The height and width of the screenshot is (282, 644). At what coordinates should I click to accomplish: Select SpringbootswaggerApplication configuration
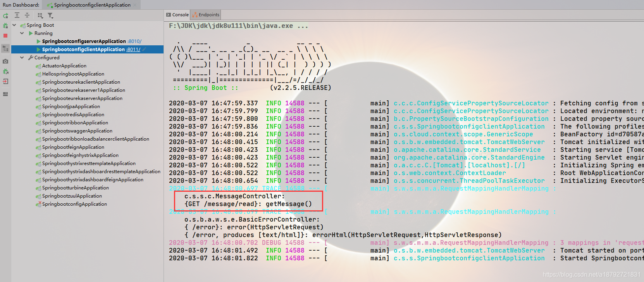(77, 131)
